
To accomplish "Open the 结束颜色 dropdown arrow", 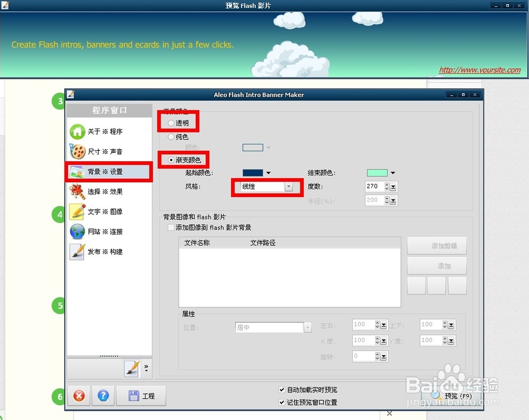I will click(x=393, y=173).
